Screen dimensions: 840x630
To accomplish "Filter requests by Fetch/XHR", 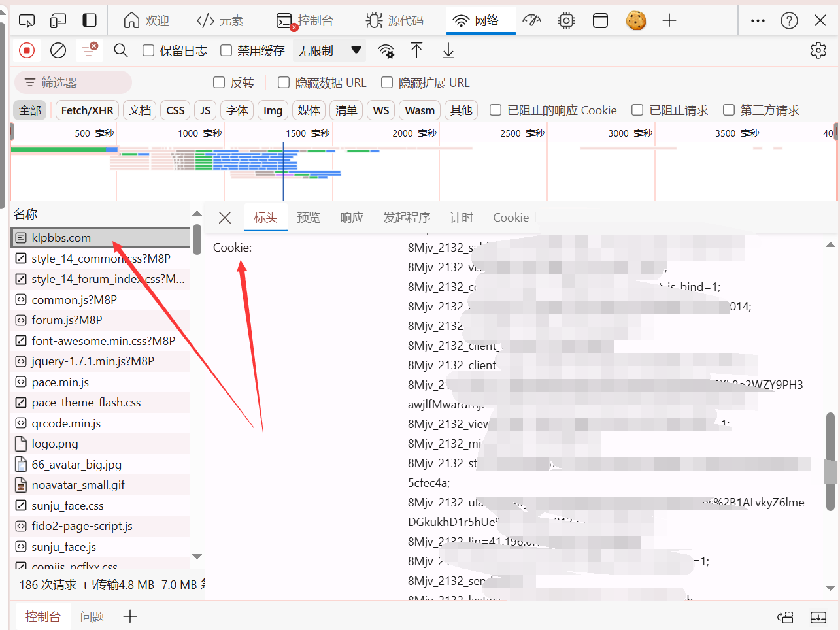I will pyautogui.click(x=87, y=110).
